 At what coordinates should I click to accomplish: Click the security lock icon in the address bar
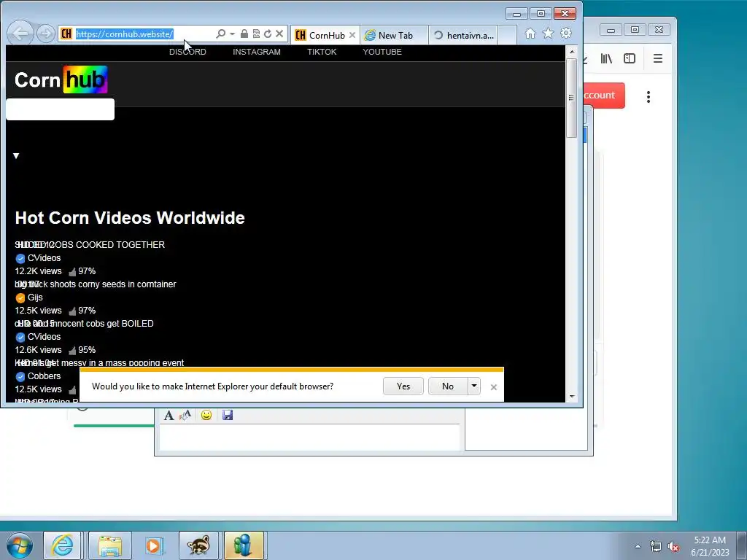tap(244, 34)
